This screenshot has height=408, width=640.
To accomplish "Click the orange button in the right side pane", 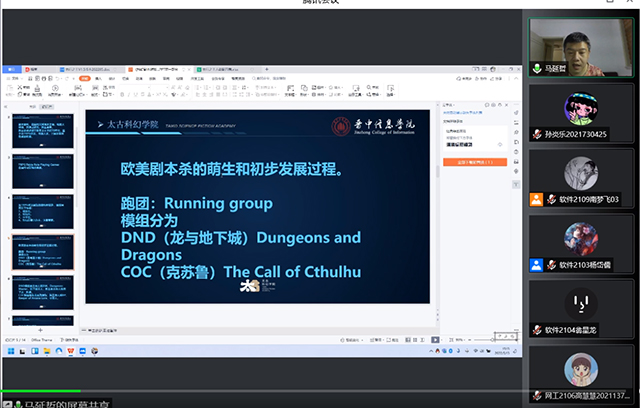I will (x=482, y=160).
